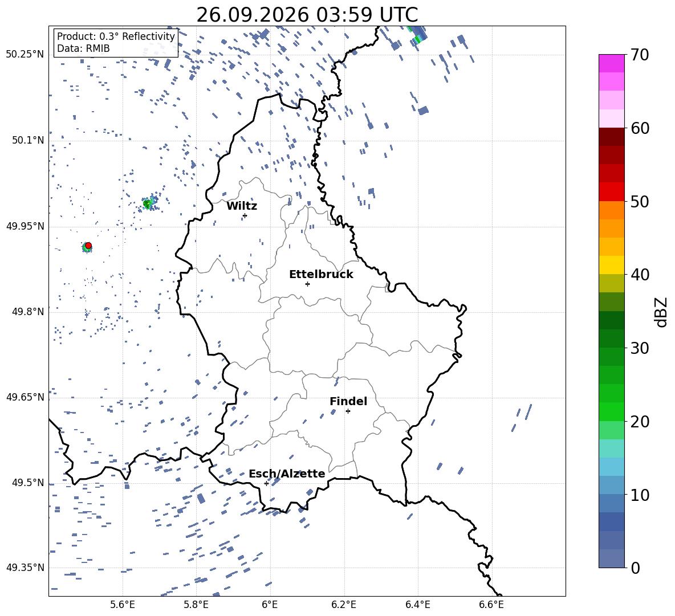Select the Ettelbruck city label
Screen dimensions: 675x616
(321, 275)
